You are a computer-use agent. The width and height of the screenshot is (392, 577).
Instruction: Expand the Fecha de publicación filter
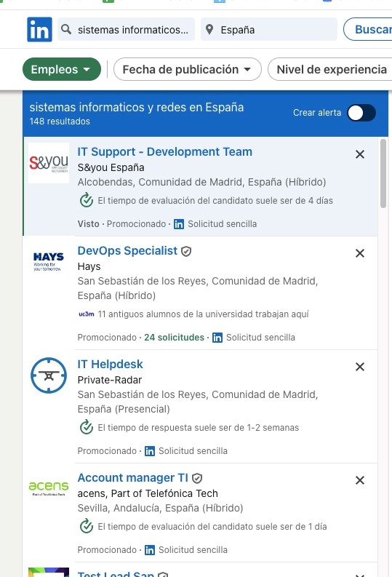pos(188,69)
